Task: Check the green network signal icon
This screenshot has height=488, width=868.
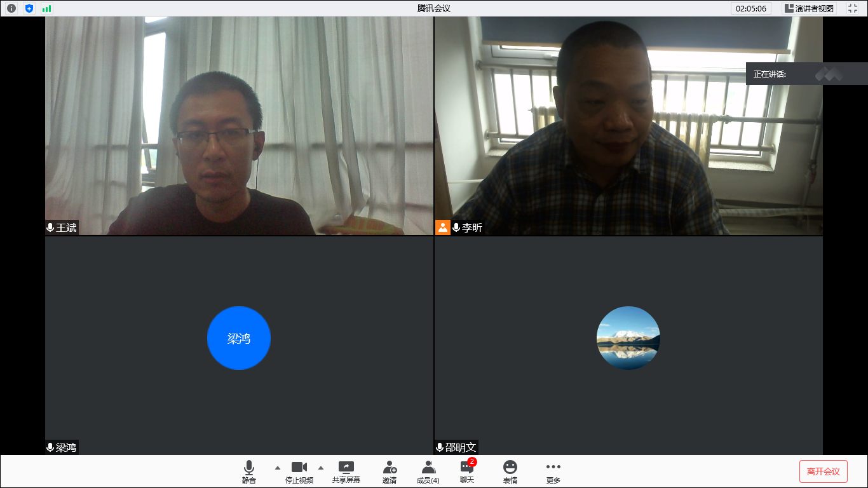Action: [46, 8]
